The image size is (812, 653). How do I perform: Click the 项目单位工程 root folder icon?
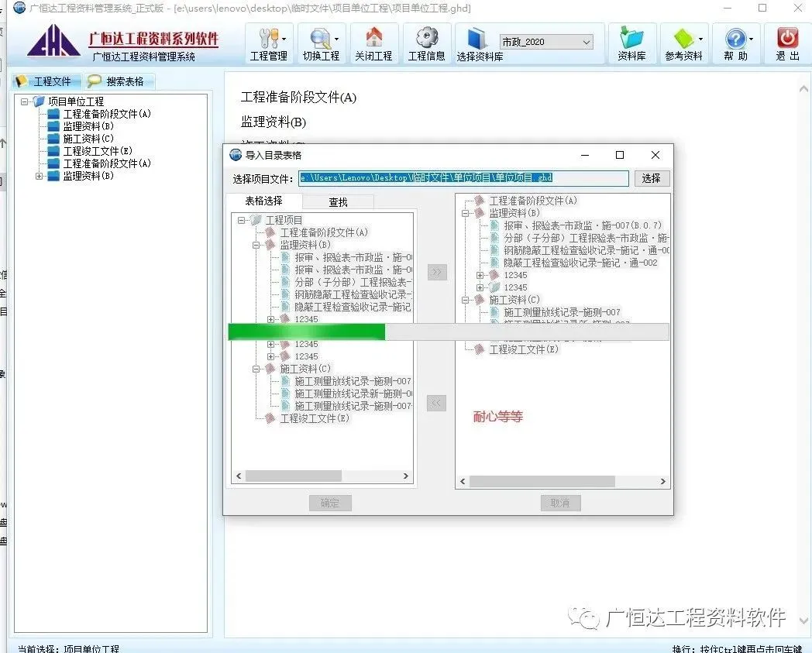(x=39, y=101)
